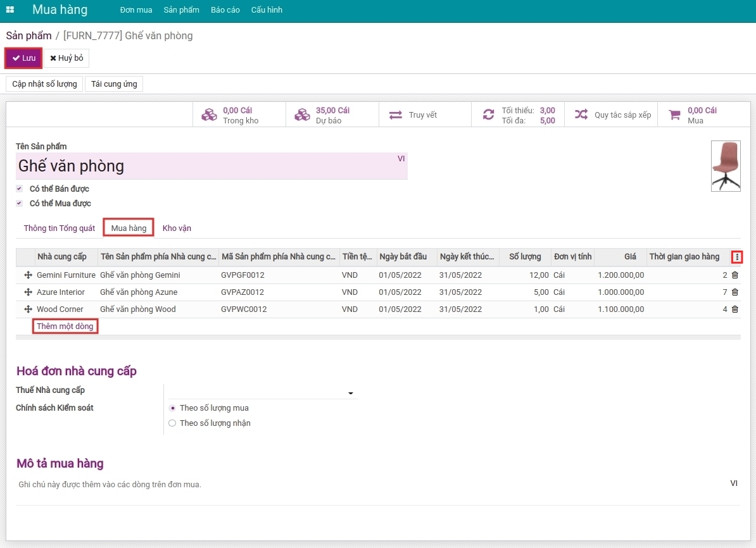Image resolution: width=756 pixels, height=548 pixels.
Task: Add a supplier line via Thêm một dòng
Action: pos(65,327)
